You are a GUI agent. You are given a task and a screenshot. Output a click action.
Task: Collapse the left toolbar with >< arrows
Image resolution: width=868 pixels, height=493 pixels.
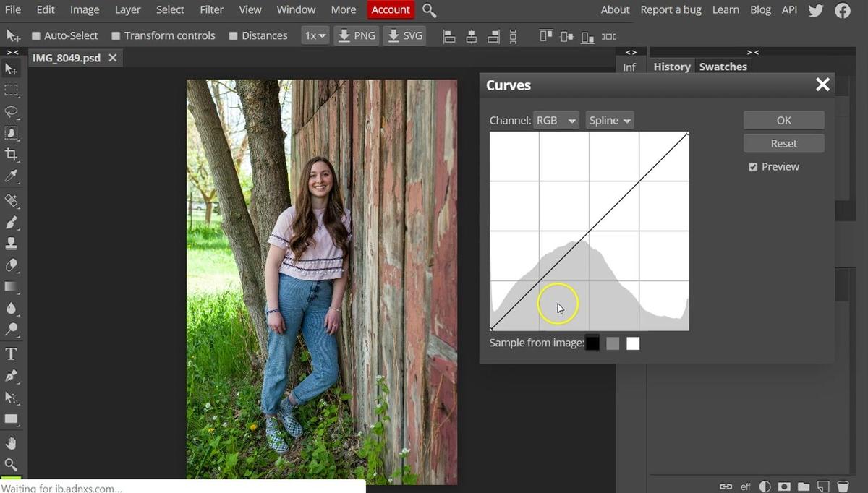pos(13,52)
